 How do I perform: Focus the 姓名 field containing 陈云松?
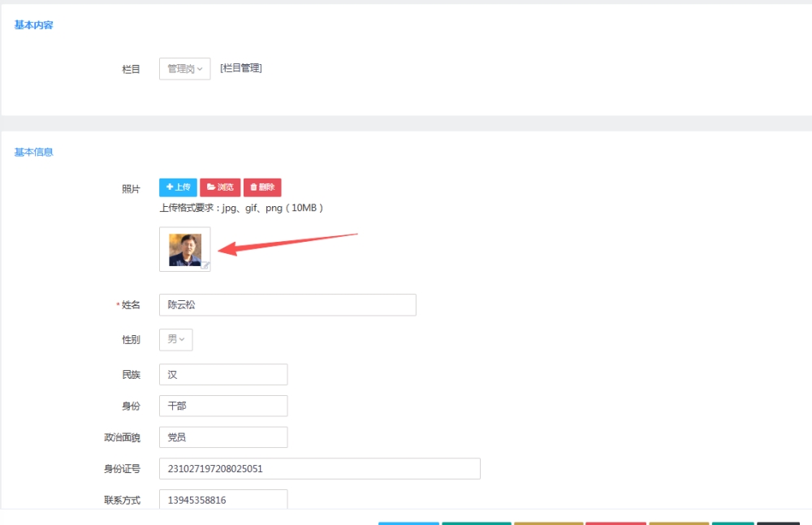287,305
